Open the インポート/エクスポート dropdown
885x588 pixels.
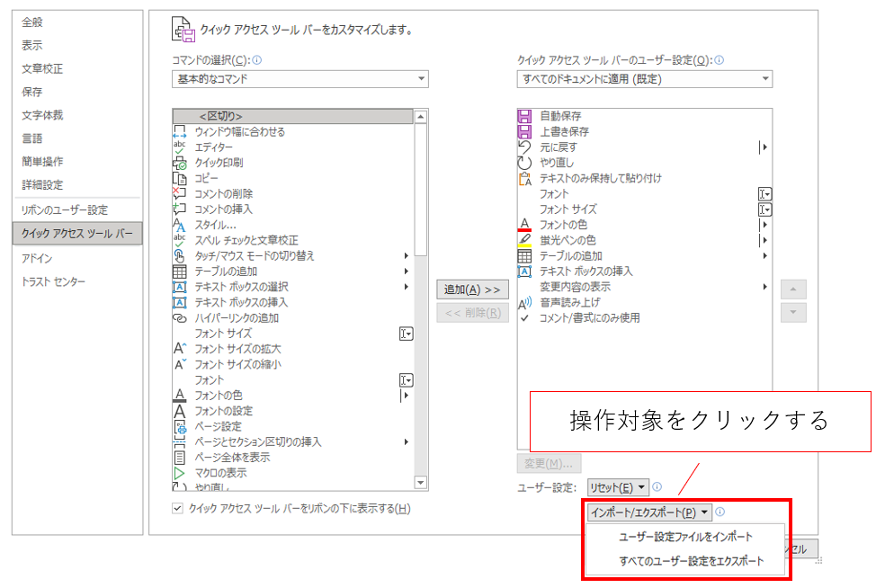point(648,512)
